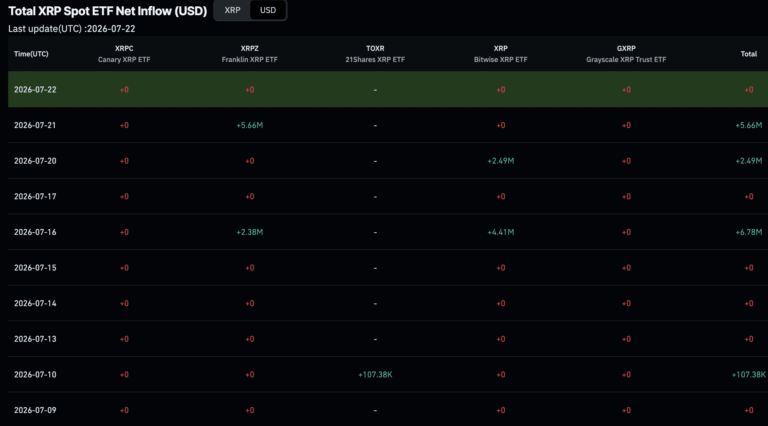
Task: Select the 2026-07-21 date cell
Action: click(35, 125)
